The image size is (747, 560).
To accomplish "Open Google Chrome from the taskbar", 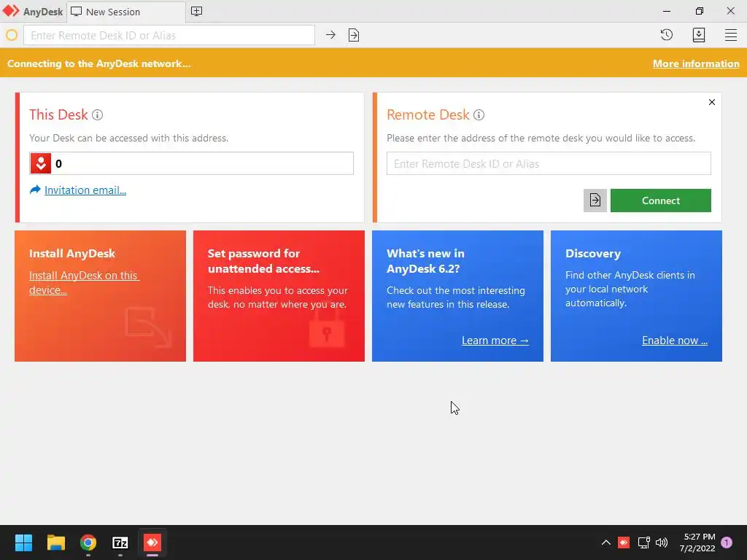I will pos(88,542).
